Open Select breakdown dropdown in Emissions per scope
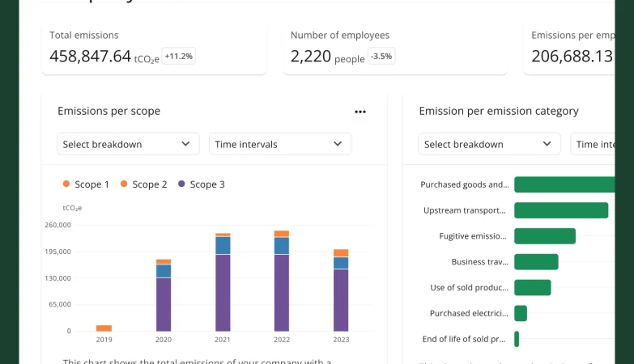Image resolution: width=634 pixels, height=364 pixels. (128, 144)
